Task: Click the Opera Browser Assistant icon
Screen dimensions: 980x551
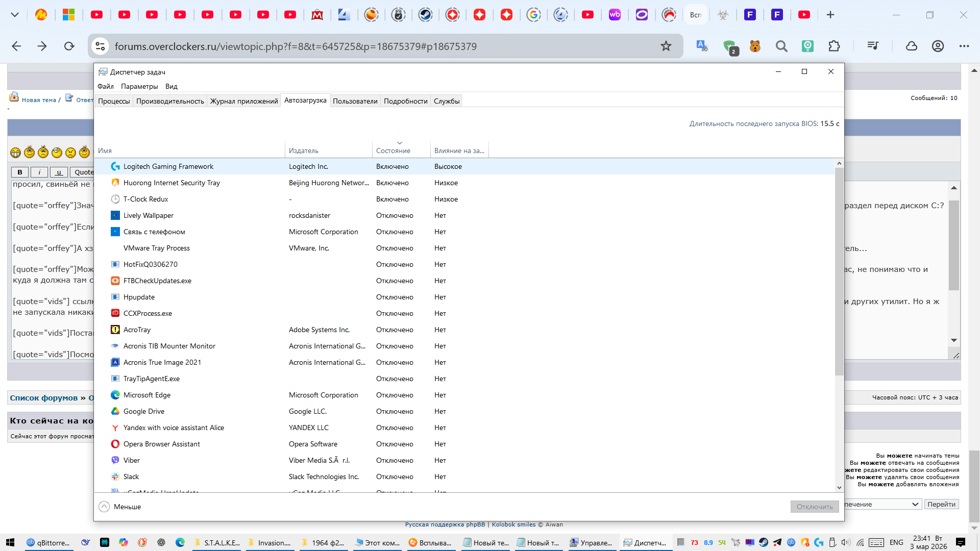Action: click(x=115, y=444)
